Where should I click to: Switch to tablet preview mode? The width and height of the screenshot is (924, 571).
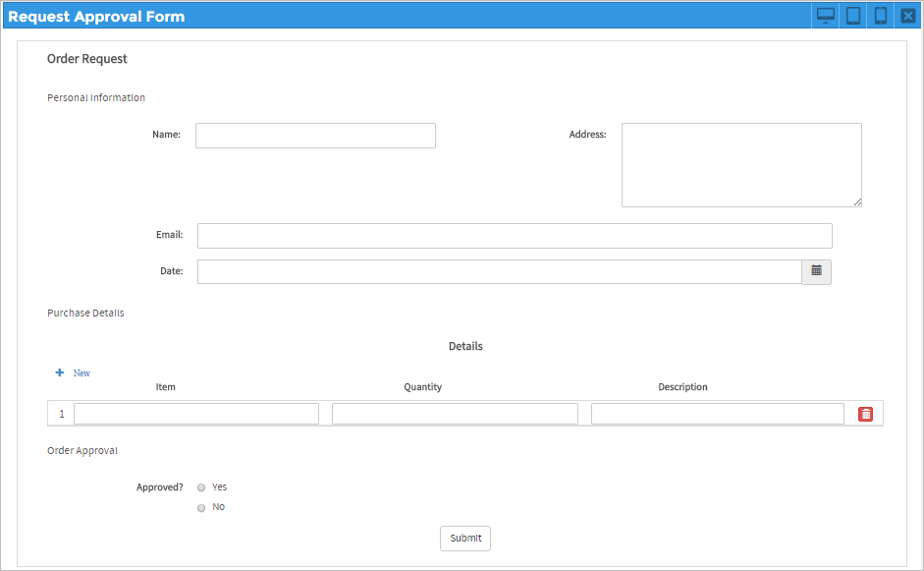853,16
